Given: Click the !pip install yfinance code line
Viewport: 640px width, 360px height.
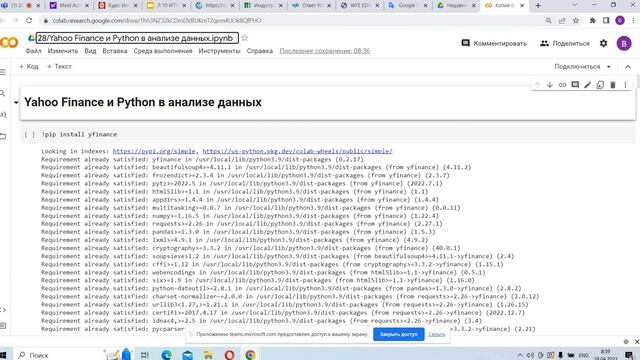Looking at the screenshot, I should coord(79,134).
